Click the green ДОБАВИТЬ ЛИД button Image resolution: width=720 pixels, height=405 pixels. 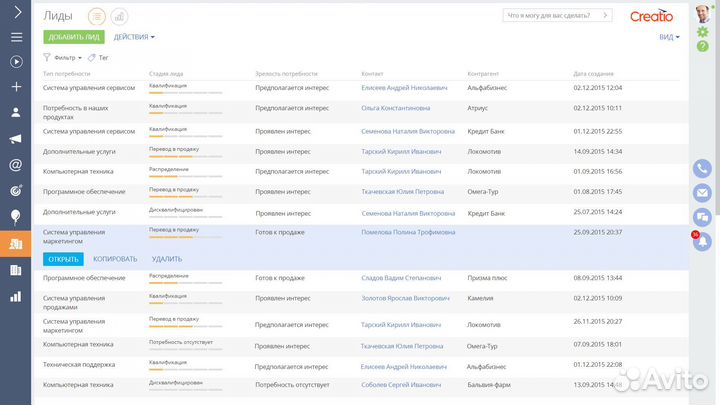tap(73, 37)
